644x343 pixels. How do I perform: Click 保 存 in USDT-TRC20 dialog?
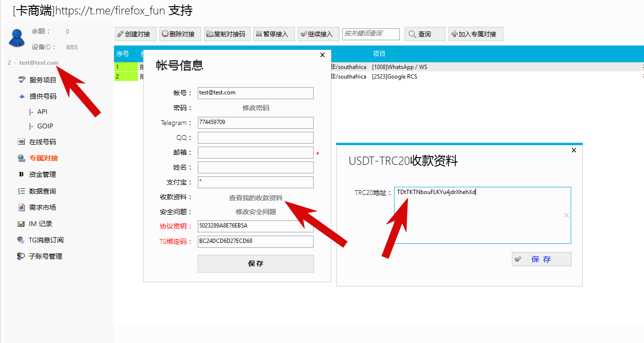[x=542, y=259]
